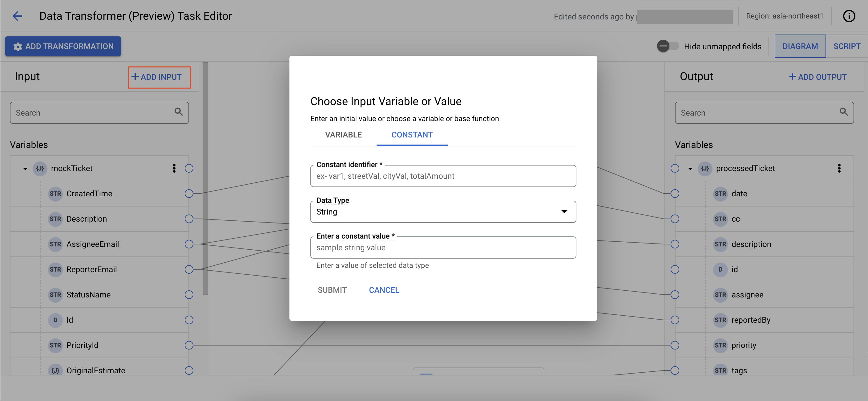Switch to the VARIABLE tab
Viewport: 868px width, 401px height.
click(x=343, y=135)
